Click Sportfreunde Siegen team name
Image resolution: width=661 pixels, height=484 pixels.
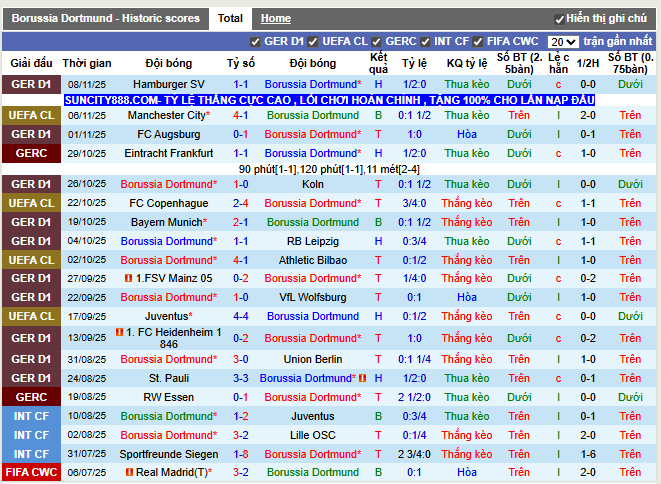[169, 454]
